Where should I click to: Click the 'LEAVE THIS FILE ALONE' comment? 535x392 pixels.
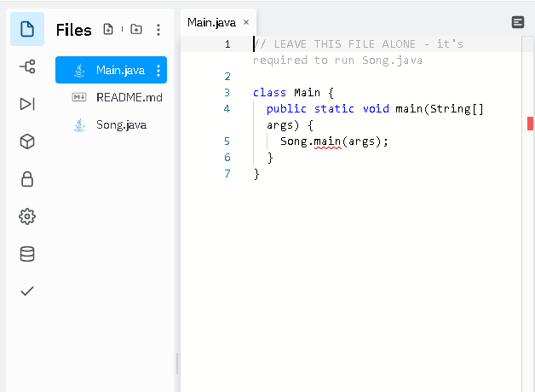[345, 44]
